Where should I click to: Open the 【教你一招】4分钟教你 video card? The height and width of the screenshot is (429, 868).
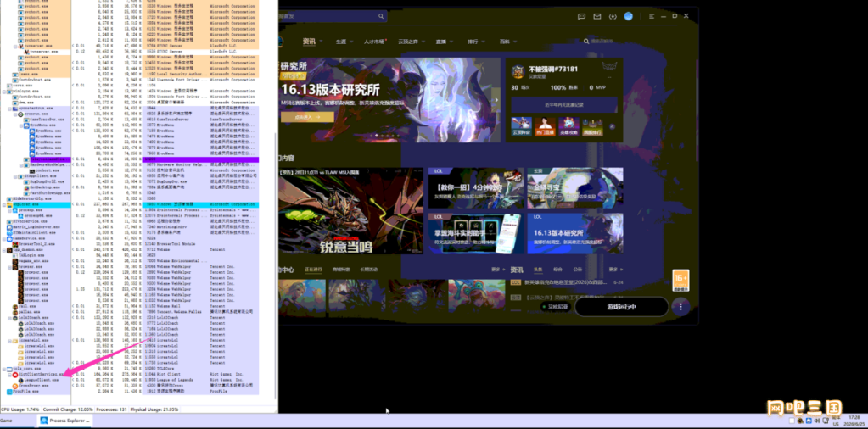coord(476,188)
